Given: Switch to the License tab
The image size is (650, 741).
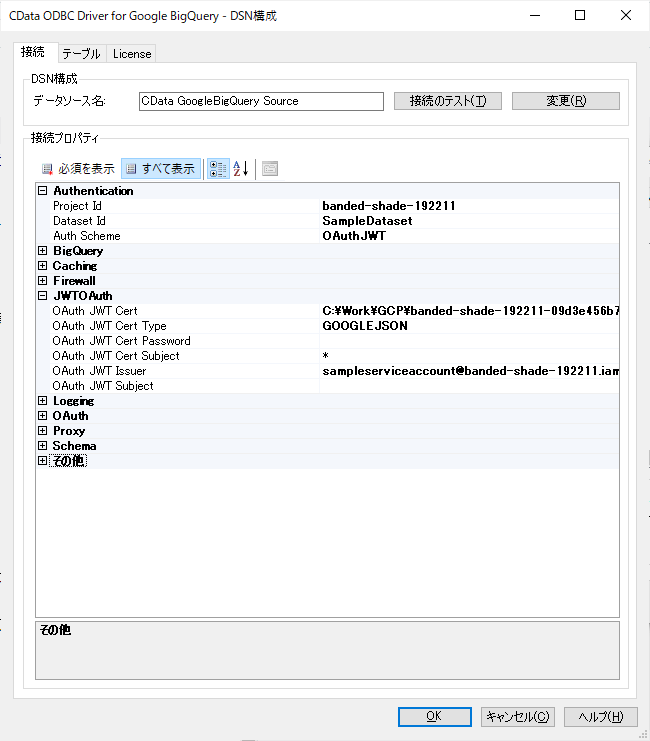Looking at the screenshot, I should tap(132, 54).
